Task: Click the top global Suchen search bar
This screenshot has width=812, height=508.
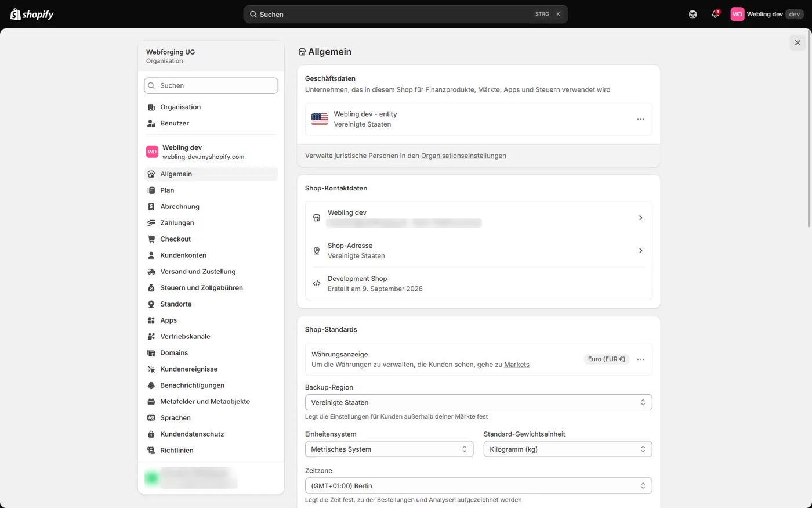Action: pyautogui.click(x=405, y=14)
